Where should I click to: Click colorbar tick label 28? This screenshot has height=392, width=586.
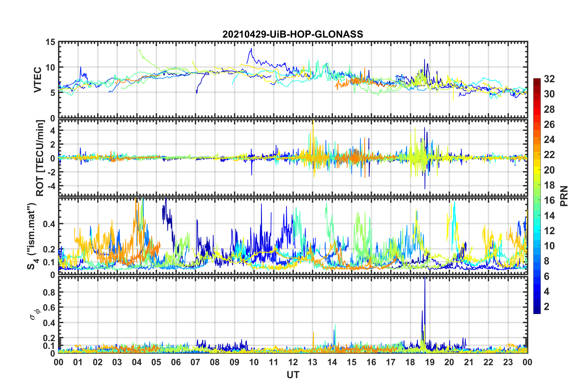click(549, 109)
